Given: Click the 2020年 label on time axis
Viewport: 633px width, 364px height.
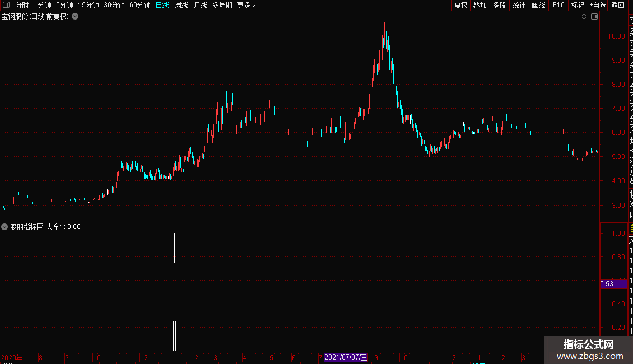Looking at the screenshot, I should pyautogui.click(x=12, y=357).
